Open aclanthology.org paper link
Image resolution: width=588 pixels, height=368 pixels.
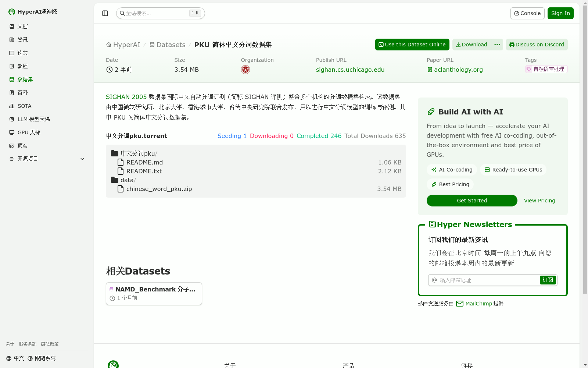pyautogui.click(x=455, y=70)
